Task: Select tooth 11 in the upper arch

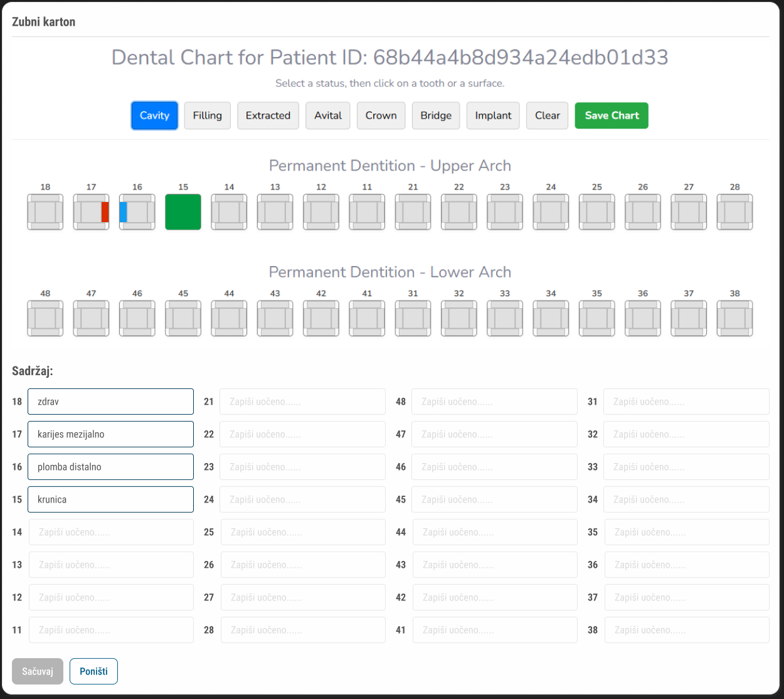Action: pos(367,212)
